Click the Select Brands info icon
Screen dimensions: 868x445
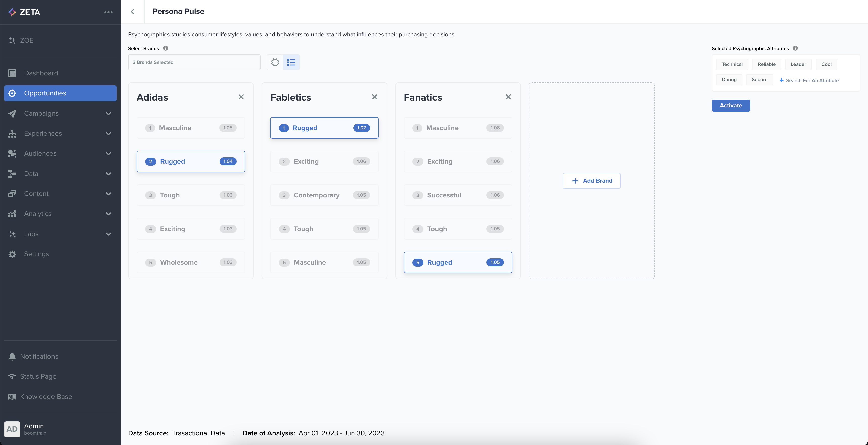pyautogui.click(x=166, y=48)
